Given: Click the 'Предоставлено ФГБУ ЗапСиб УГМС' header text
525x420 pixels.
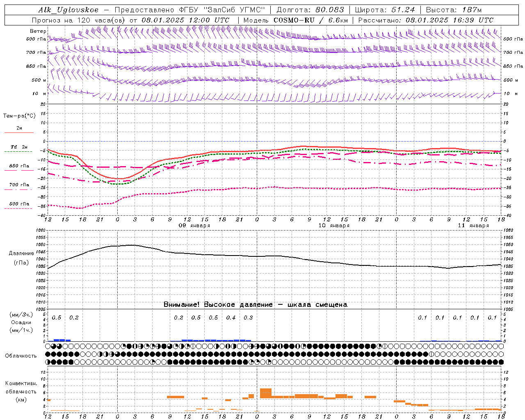Looking at the screenshot, I should 190,10.
